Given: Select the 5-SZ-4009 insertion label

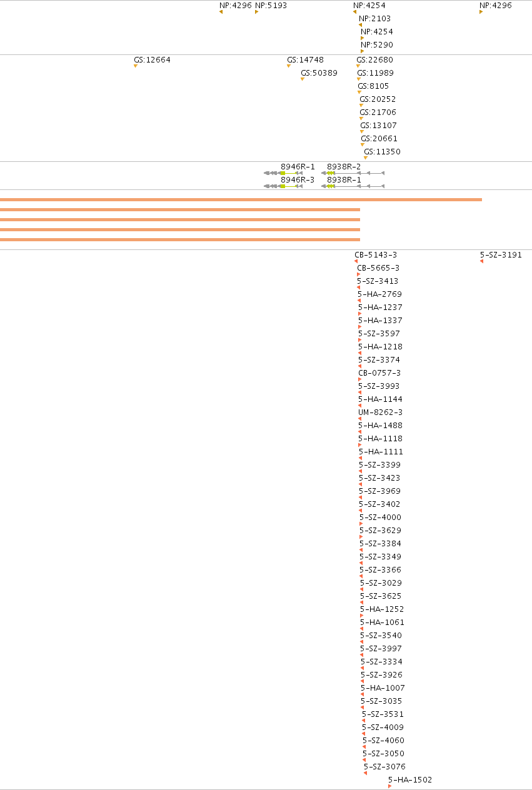Looking at the screenshot, I should (x=383, y=727).
